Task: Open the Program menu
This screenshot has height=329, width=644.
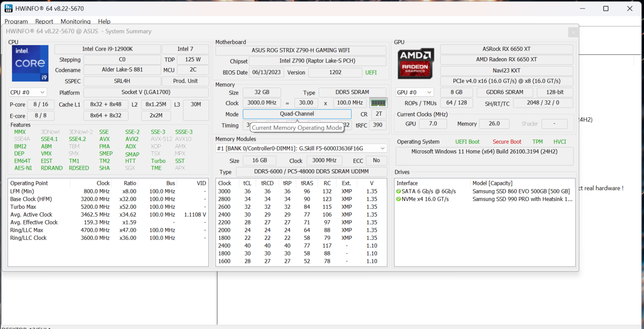Action: [16, 21]
